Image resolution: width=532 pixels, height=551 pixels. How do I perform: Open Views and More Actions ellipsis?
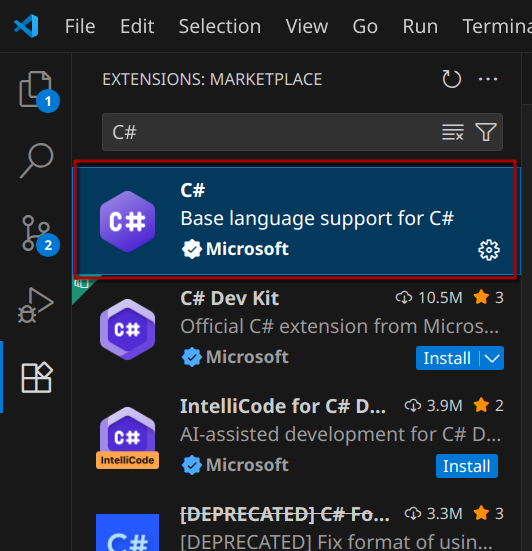[488, 79]
